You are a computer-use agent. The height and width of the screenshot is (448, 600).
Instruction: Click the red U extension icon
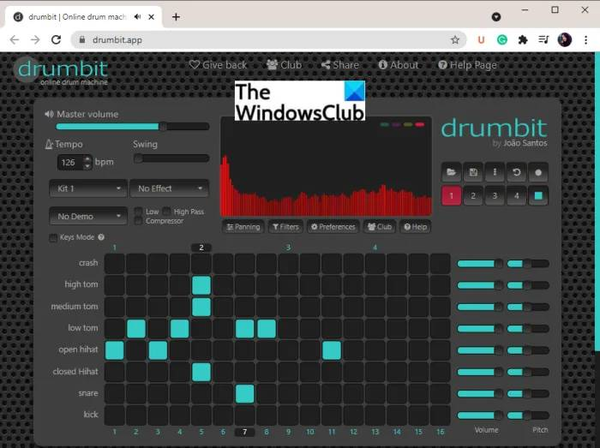click(x=481, y=40)
